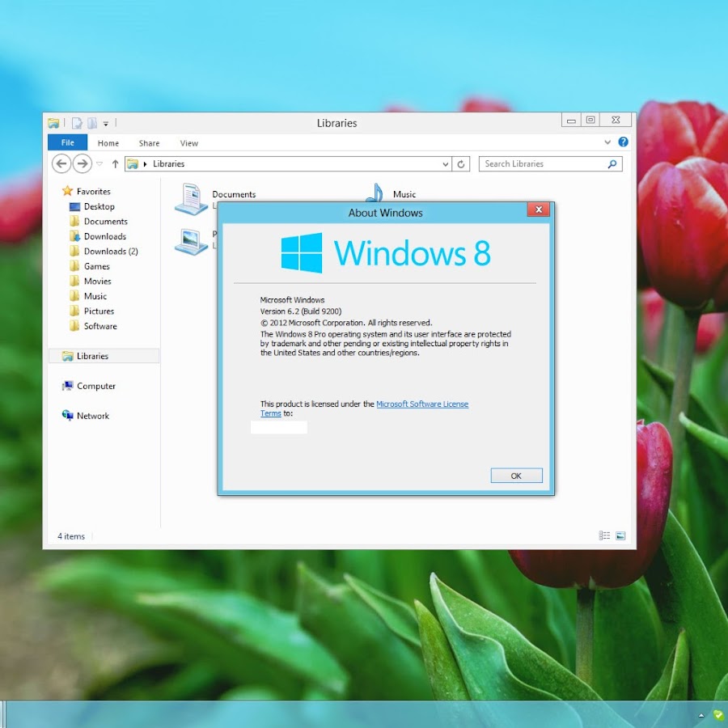The image size is (728, 728).
Task: Go back with the Back arrow button
Action: pos(61,164)
